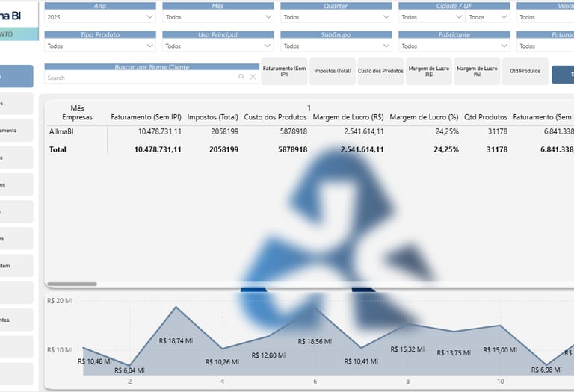Expand the SubGrupo dropdown
The width and height of the screenshot is (574, 392).
tap(336, 46)
